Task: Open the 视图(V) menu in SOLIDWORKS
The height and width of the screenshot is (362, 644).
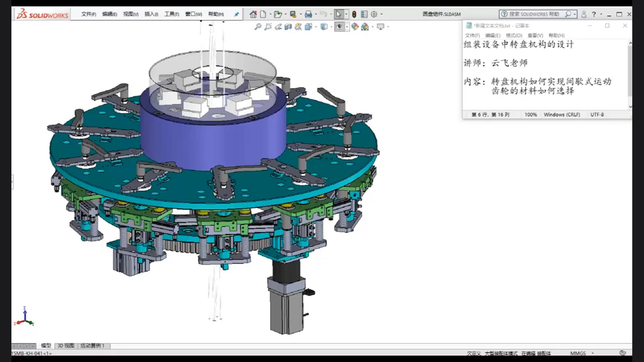Action: click(130, 14)
